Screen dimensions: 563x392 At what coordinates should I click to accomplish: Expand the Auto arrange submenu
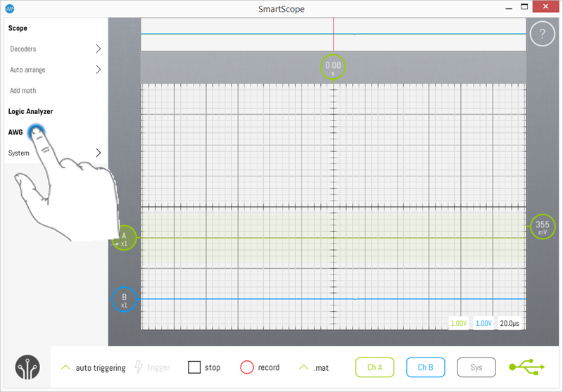pyautogui.click(x=98, y=70)
